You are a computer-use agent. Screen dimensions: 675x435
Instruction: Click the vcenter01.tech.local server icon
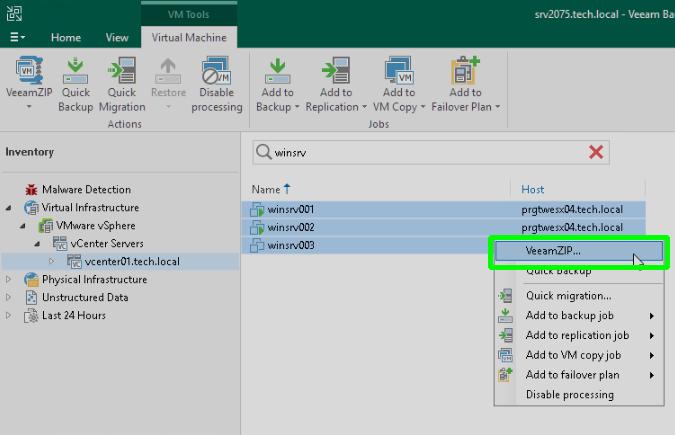(74, 261)
